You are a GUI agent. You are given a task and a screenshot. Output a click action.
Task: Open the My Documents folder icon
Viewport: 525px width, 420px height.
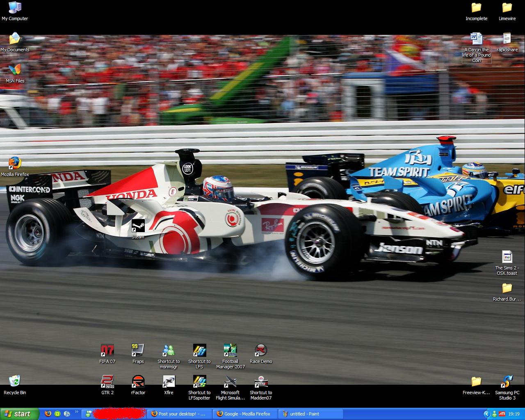(15, 42)
